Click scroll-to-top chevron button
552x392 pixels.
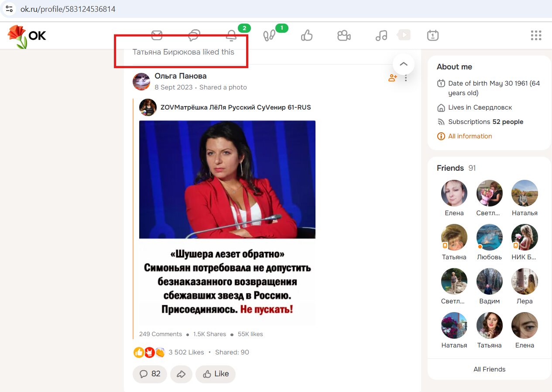(404, 64)
